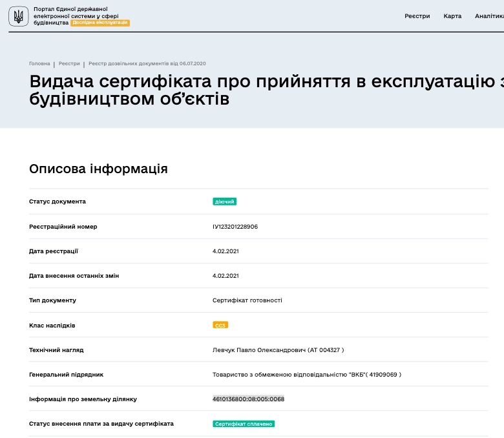Click the trident coat of arms logo
The width and height of the screenshot is (504, 438).
pyautogui.click(x=18, y=16)
